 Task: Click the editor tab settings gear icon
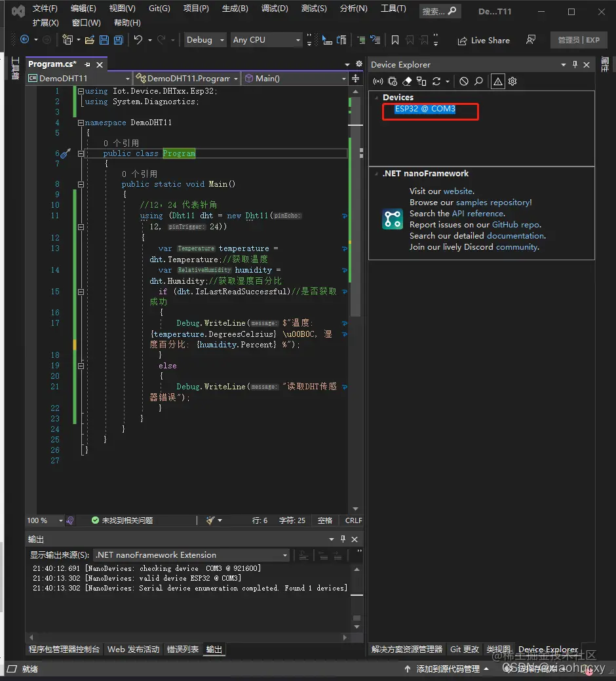point(359,64)
